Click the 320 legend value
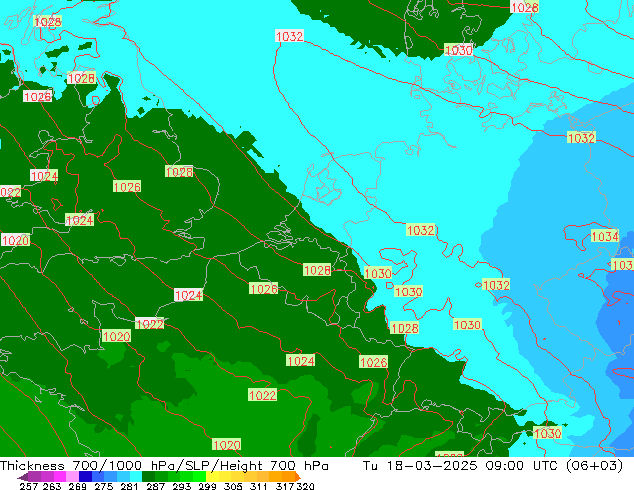The width and height of the screenshot is (634, 490). tap(307, 486)
